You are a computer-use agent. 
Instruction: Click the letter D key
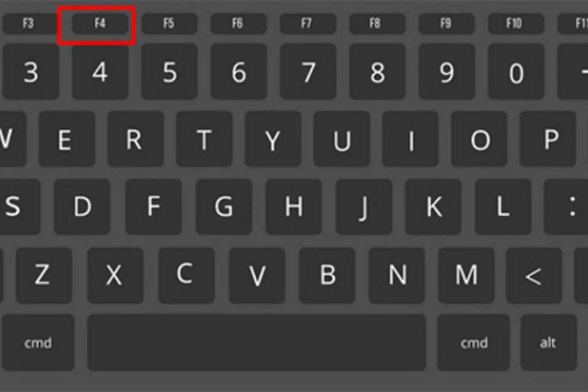(x=82, y=207)
